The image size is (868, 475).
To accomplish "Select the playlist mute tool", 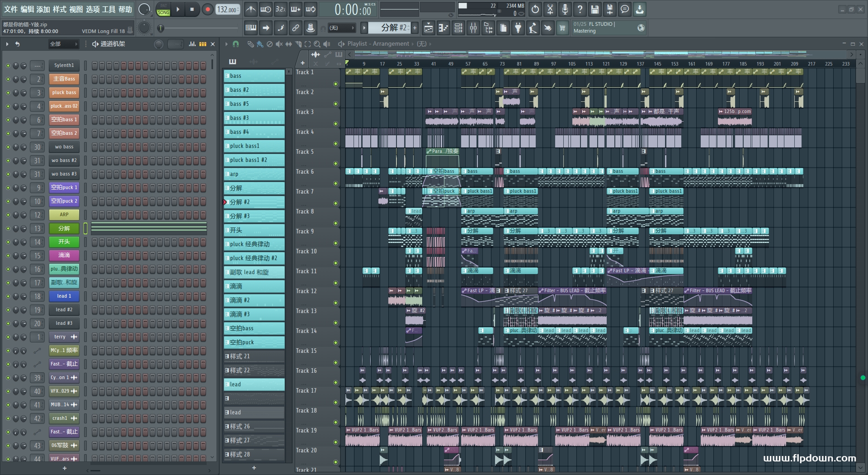I will [279, 44].
